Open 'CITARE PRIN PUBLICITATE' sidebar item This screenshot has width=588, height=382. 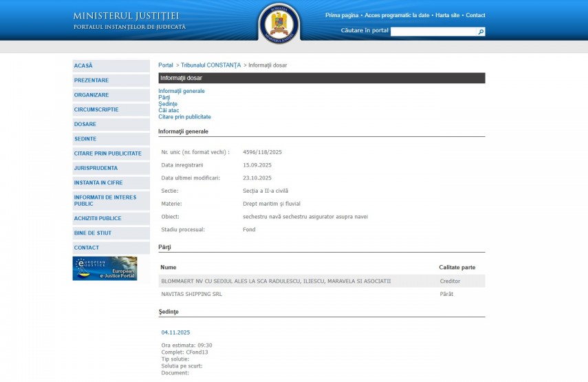pyautogui.click(x=107, y=153)
